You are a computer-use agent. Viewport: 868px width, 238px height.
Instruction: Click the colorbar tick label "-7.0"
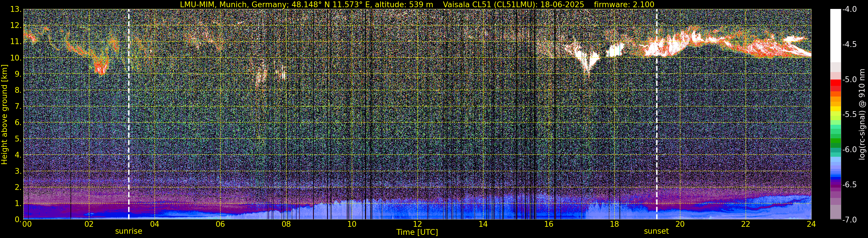pos(849,220)
